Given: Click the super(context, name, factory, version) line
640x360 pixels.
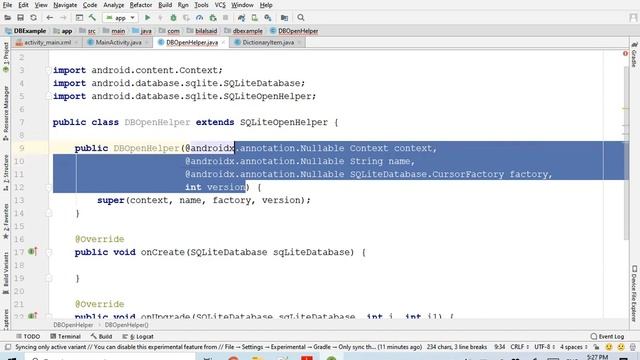Looking at the screenshot, I should click(x=204, y=200).
